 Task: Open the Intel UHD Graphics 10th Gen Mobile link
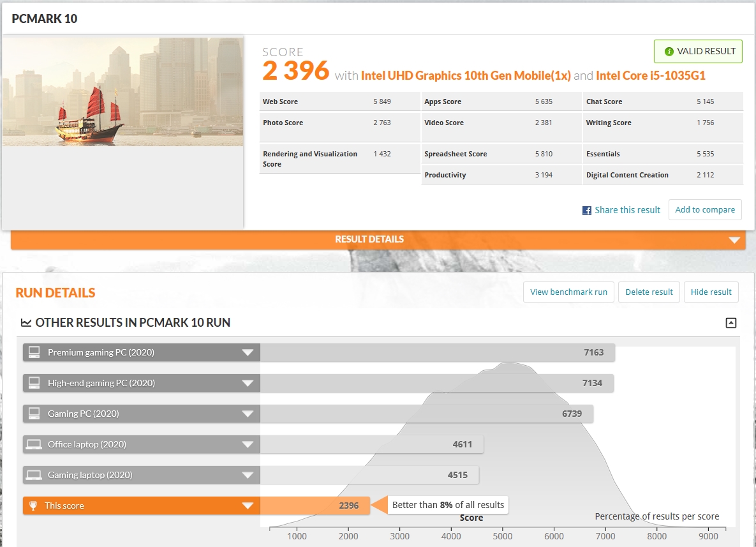tap(466, 76)
